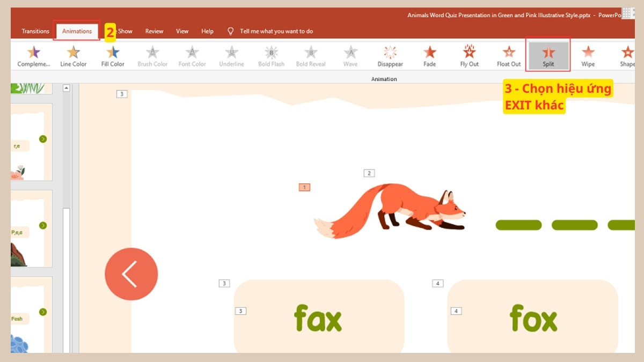Apply the Line Color emphasis effect

tap(73, 55)
